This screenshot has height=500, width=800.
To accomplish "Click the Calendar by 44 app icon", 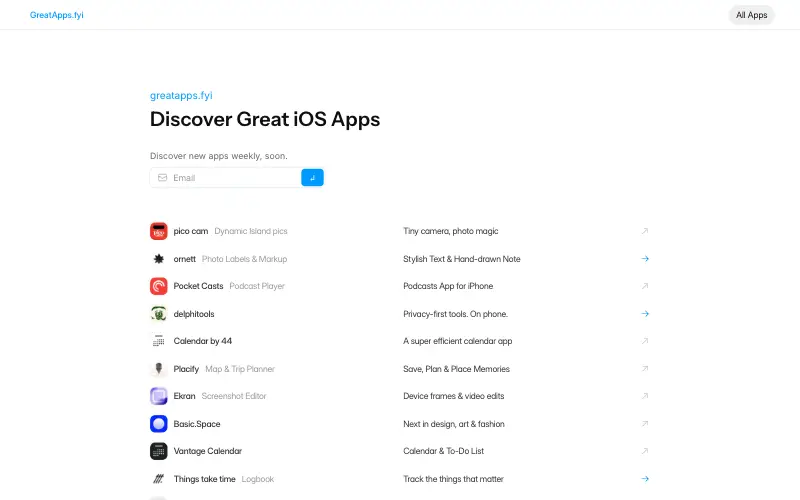I will coord(159,341).
